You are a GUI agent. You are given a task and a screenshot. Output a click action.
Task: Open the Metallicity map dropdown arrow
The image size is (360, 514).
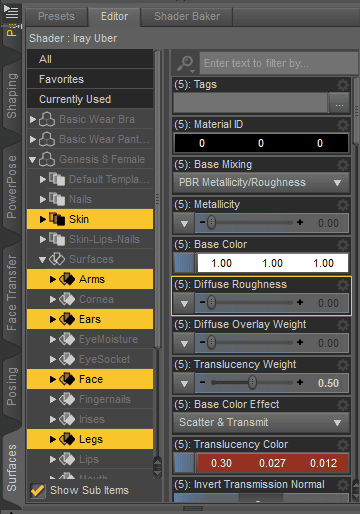coord(184,223)
